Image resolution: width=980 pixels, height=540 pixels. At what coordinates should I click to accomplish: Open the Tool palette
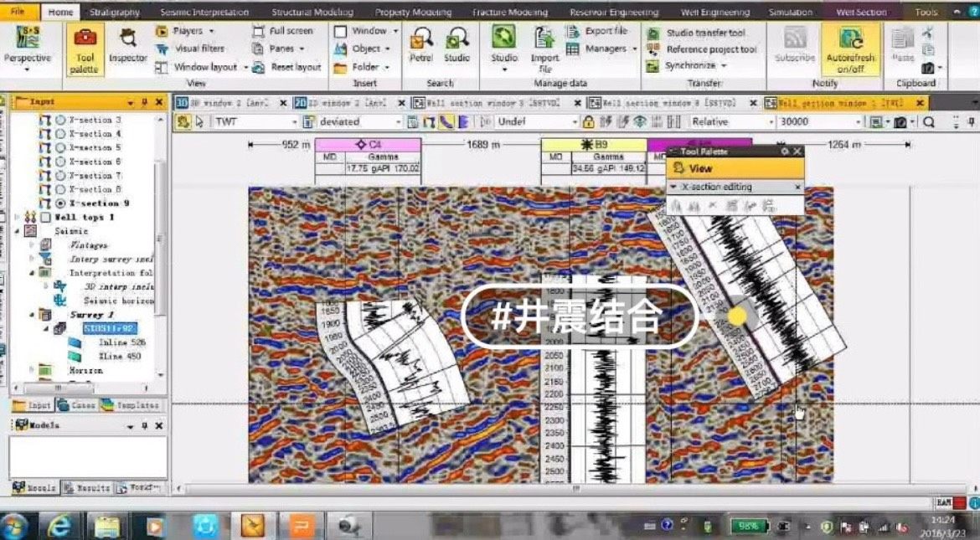85,50
